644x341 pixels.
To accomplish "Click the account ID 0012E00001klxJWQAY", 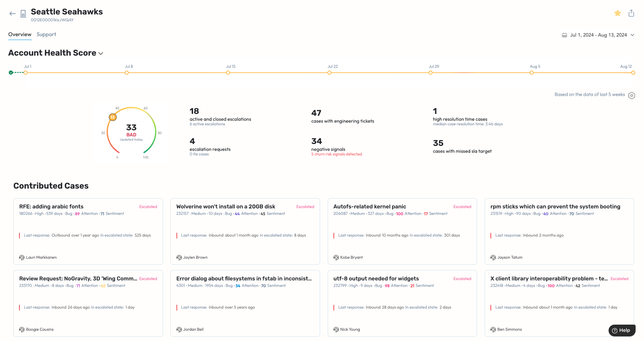I will (x=52, y=20).
